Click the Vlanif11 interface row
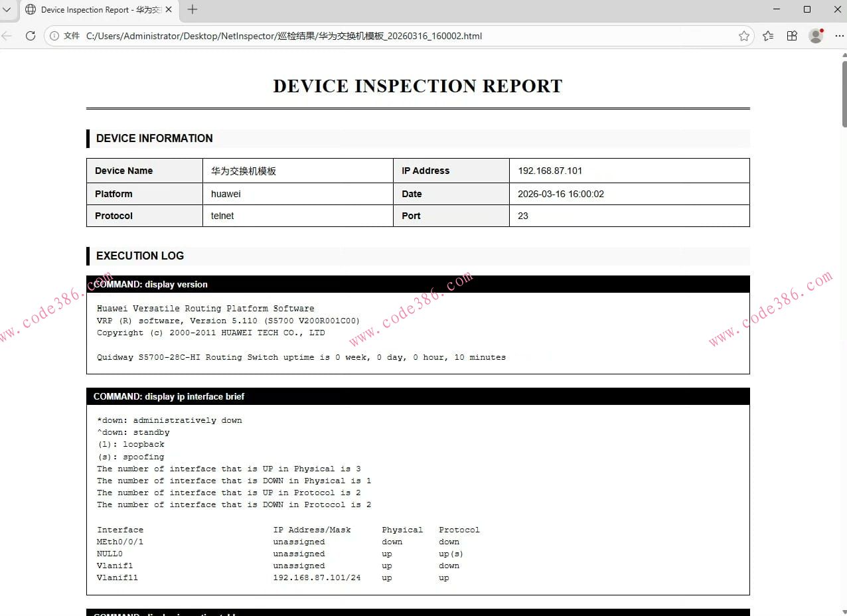The width and height of the screenshot is (847, 616). 273,577
